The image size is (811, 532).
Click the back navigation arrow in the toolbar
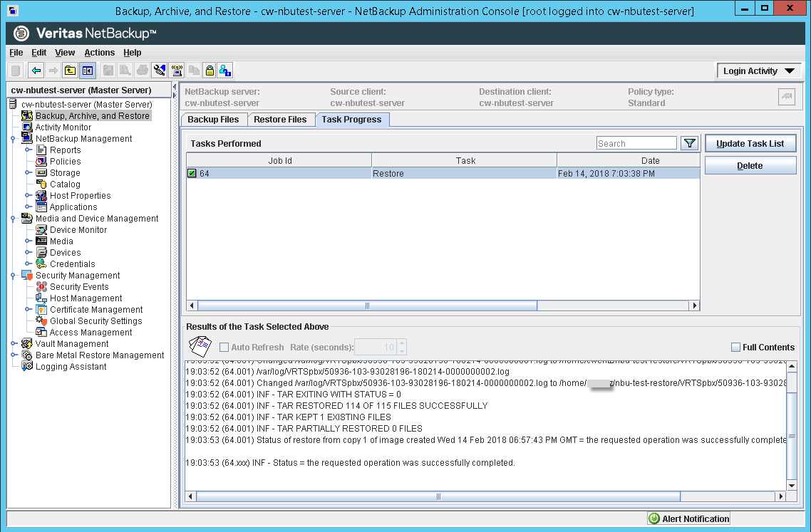(x=36, y=70)
